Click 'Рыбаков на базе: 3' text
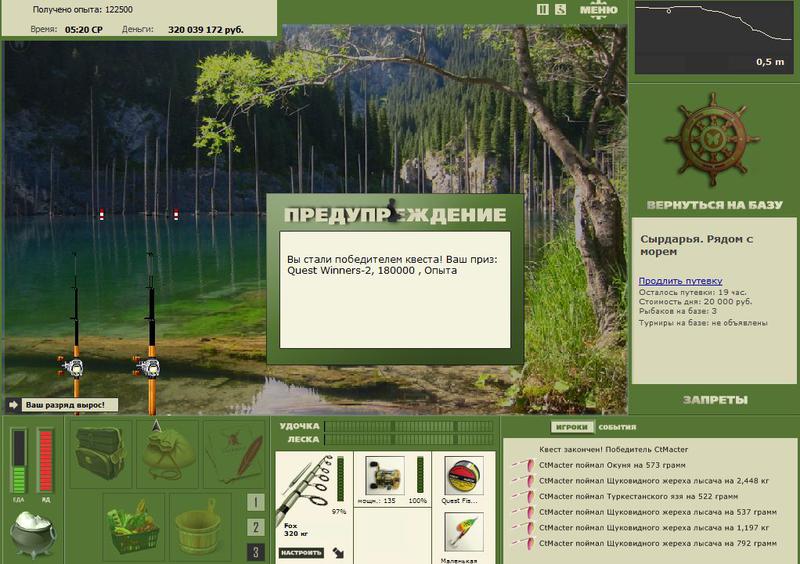Image resolution: width=800 pixels, height=564 pixels. click(x=678, y=311)
